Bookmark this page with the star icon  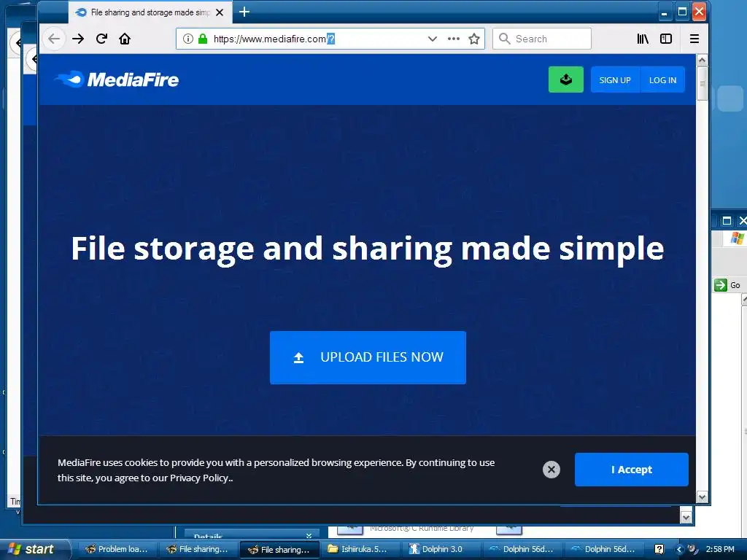(x=474, y=39)
